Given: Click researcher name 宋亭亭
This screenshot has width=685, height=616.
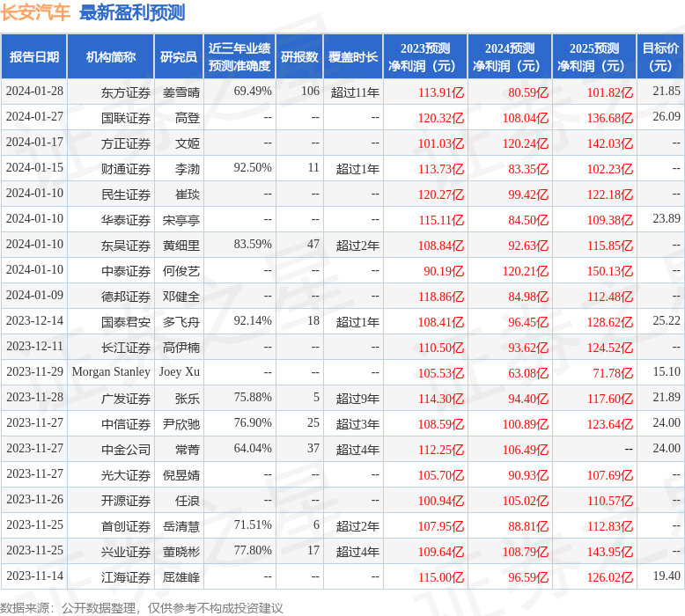Looking at the screenshot, I should [x=181, y=220].
